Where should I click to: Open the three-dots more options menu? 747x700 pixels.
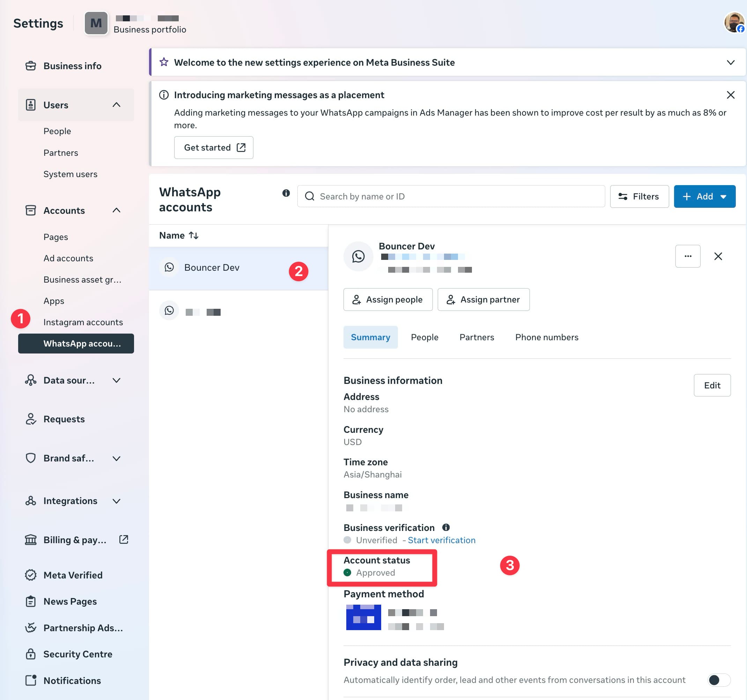pos(688,256)
